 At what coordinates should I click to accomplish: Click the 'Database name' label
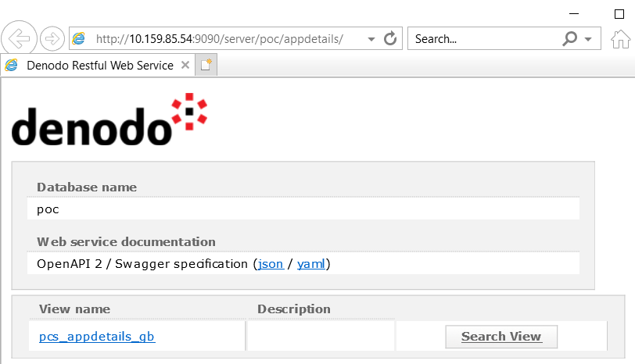pyautogui.click(x=87, y=187)
